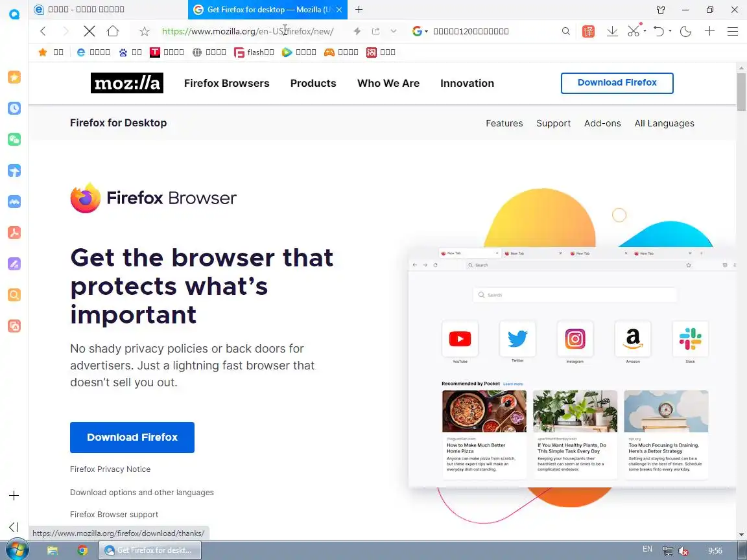Stop page loading with the X button

(89, 31)
